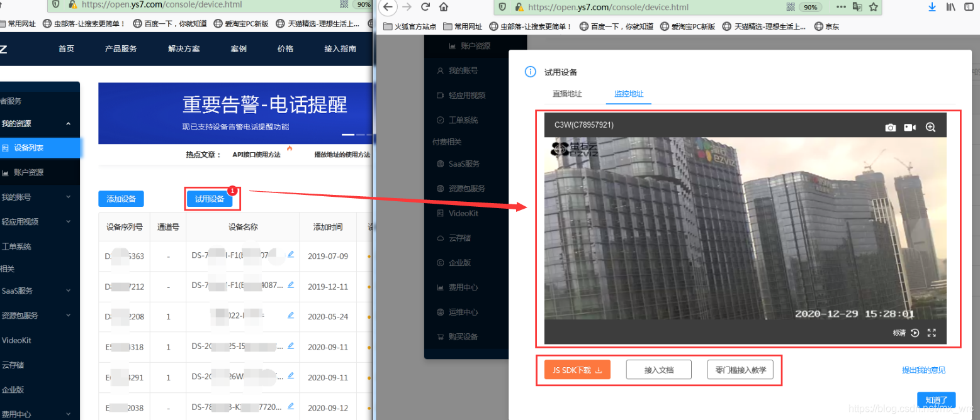
Task: Open Firefox downloads with the blue arrow icon
Action: pyautogui.click(x=932, y=6)
